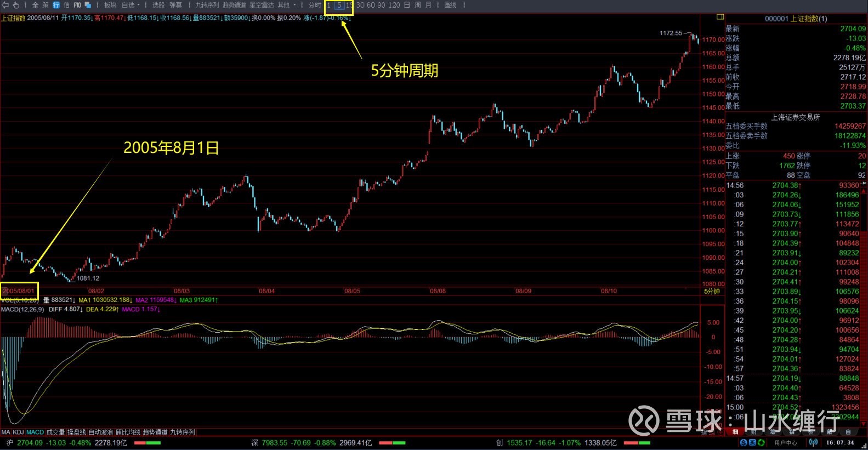The height and width of the screenshot is (450, 868).
Task: Click the small square icon above the price axis
Action: pyautogui.click(x=721, y=17)
